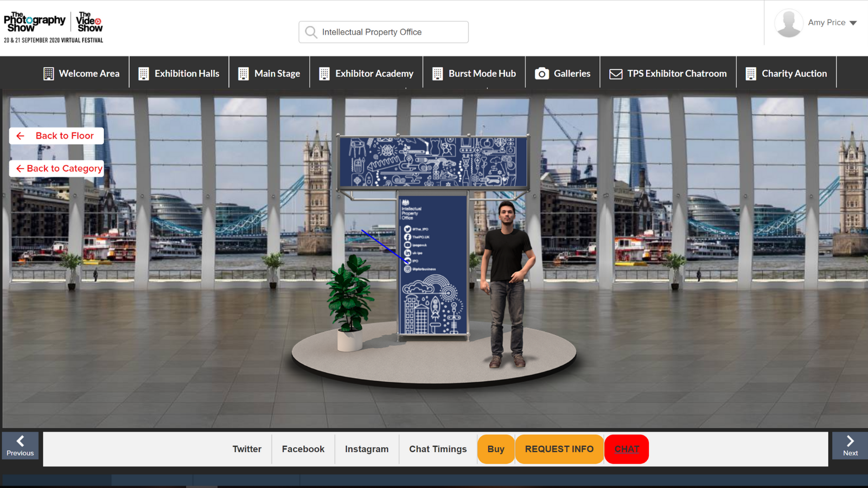Open Chat Timings
This screenshot has width=868, height=488.
tap(438, 449)
